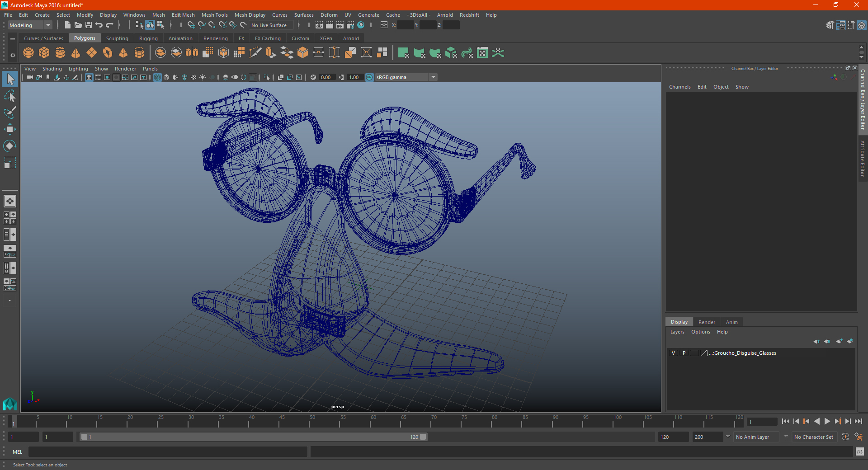Toggle use all lights in viewport toolbar
Image resolution: width=868 pixels, height=470 pixels.
pos(203,77)
